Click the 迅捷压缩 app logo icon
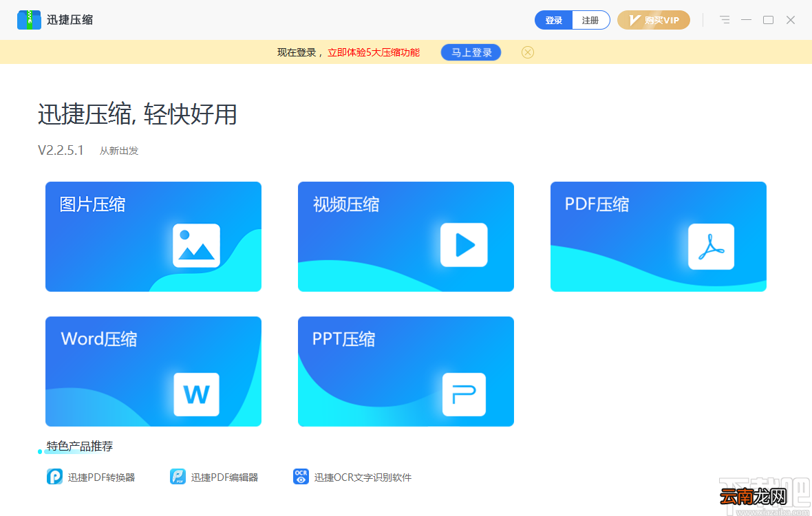 pos(29,20)
